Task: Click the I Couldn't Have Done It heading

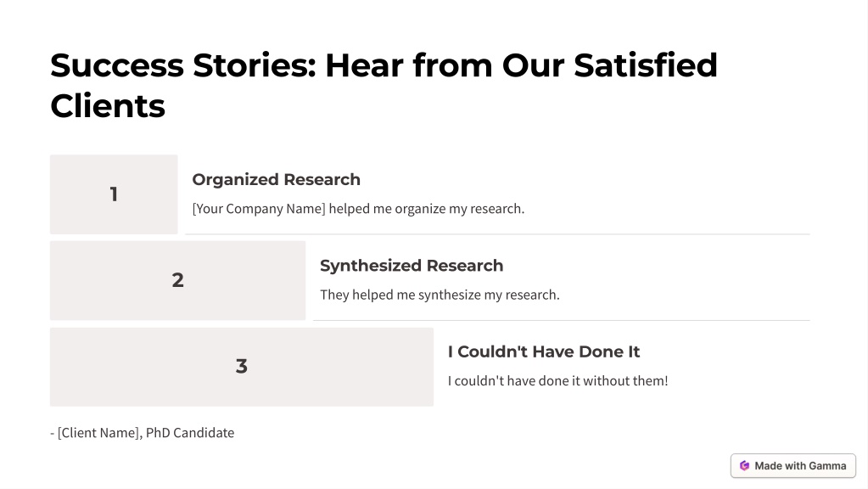Action: [x=544, y=351]
